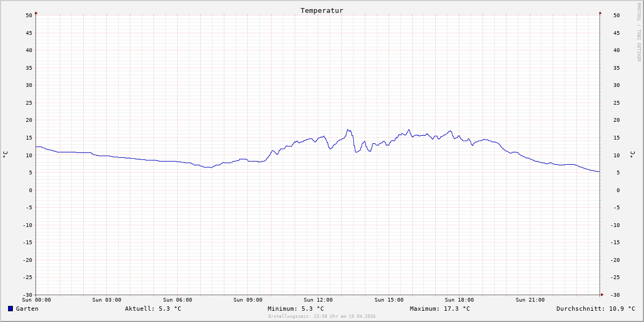644x322 pixels.
Task: Click the blue Garten legend color box
Action: (10, 309)
